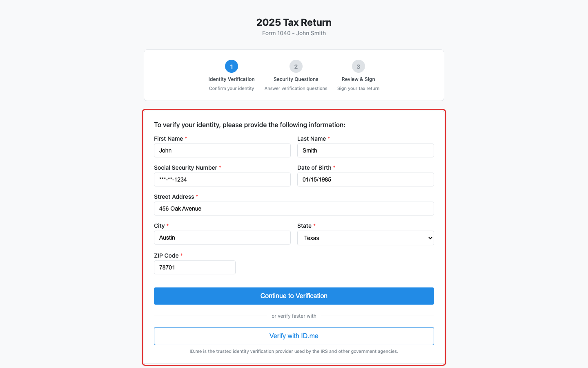Image resolution: width=588 pixels, height=368 pixels.
Task: Click the 2025 Tax Return heading
Action: click(x=294, y=22)
